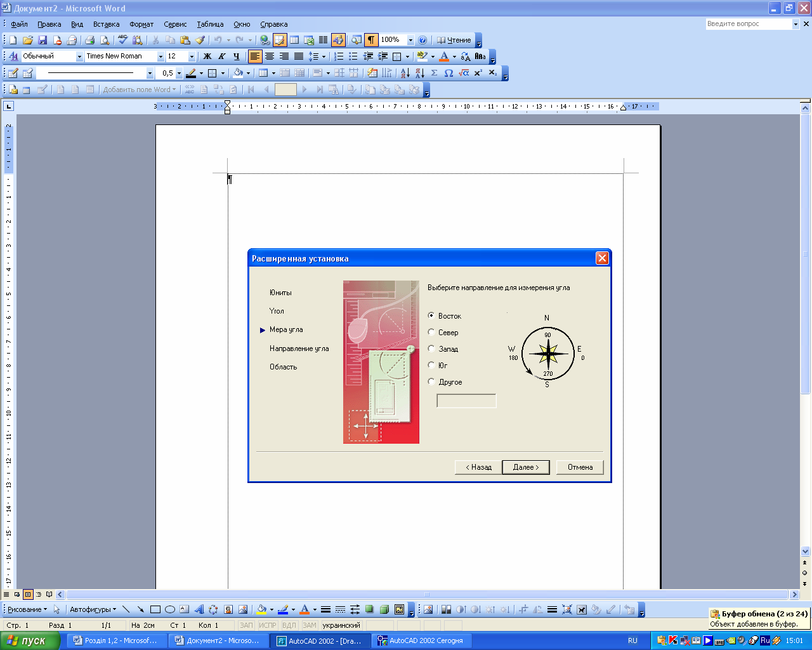
Task: Open the Файл menu
Action: point(19,24)
